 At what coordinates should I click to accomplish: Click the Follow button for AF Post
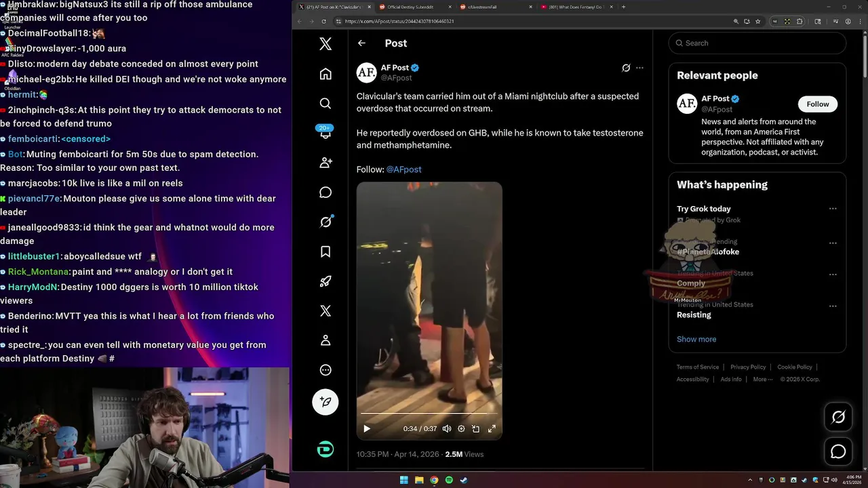point(817,104)
